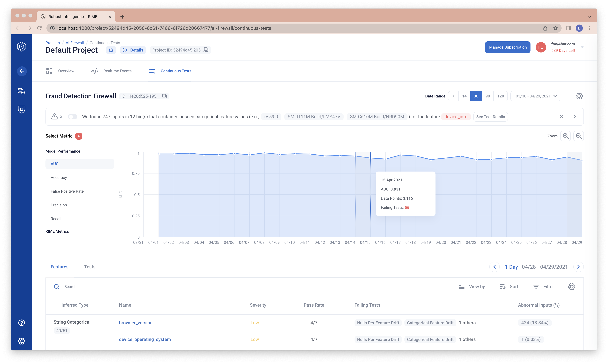Click the Chrome profile B avatar

tap(579, 28)
